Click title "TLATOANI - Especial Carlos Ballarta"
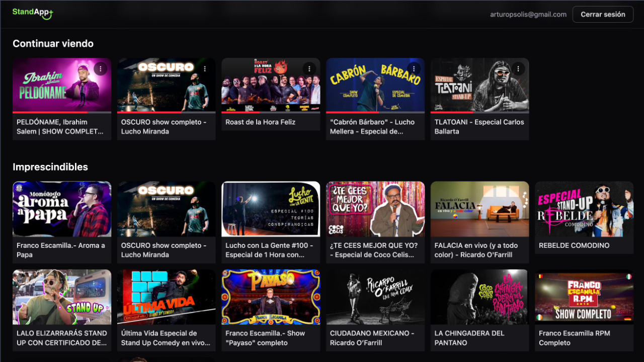This screenshot has height=362, width=644. pyautogui.click(x=479, y=127)
